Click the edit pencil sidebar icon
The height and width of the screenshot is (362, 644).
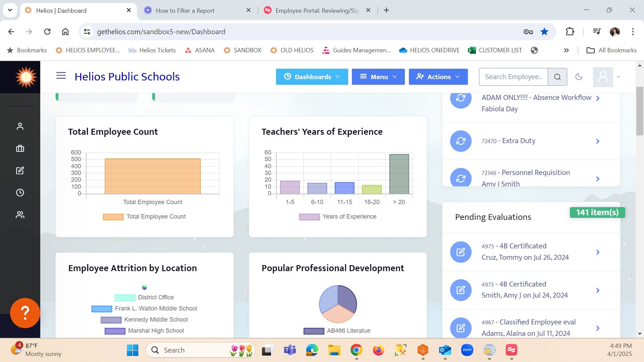[20, 171]
